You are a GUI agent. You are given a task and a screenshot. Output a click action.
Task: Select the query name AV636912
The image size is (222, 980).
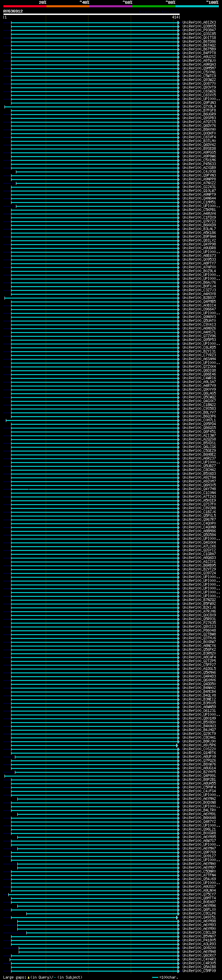tap(13, 11)
